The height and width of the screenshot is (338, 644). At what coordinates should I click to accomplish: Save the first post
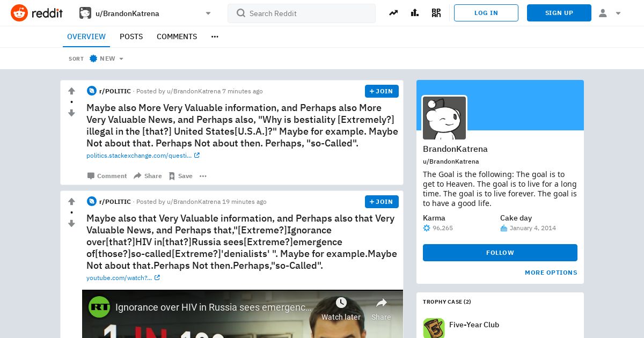pyautogui.click(x=180, y=176)
